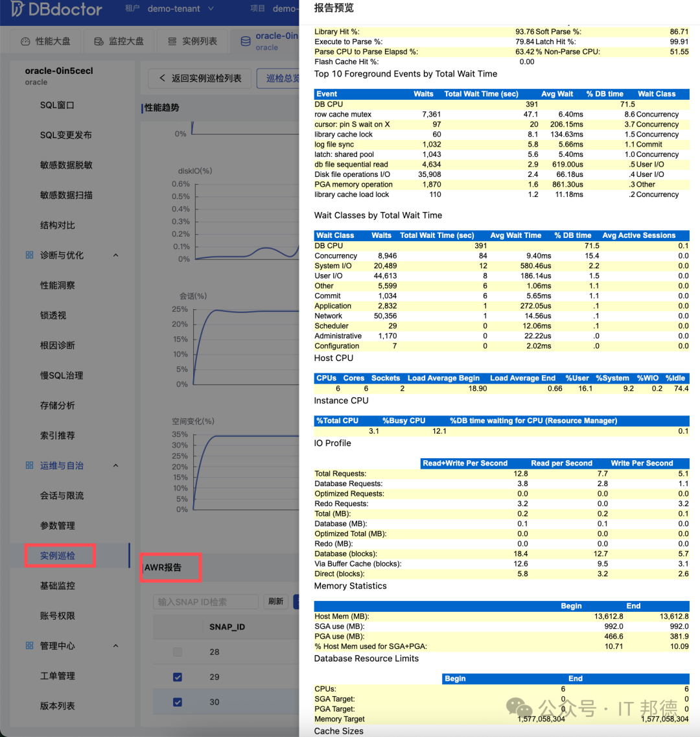Click the 刷新 refresh button
The width and height of the screenshot is (700, 737).
[x=276, y=602]
